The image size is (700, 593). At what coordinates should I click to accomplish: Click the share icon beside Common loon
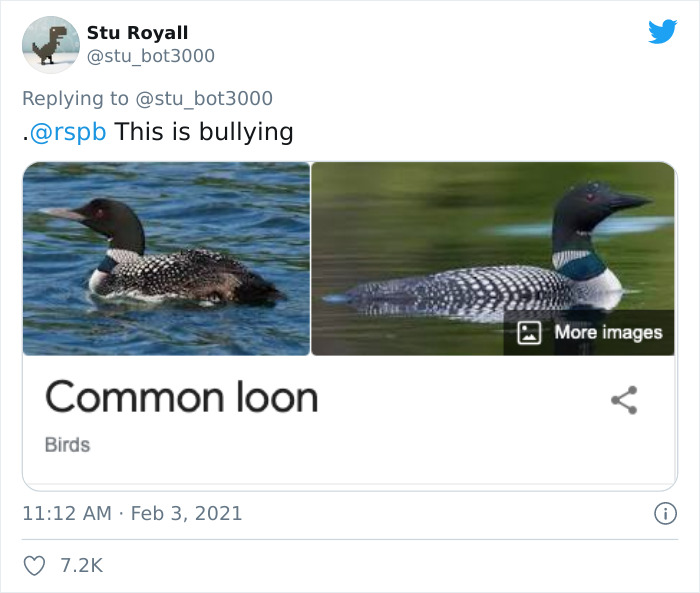(x=624, y=401)
